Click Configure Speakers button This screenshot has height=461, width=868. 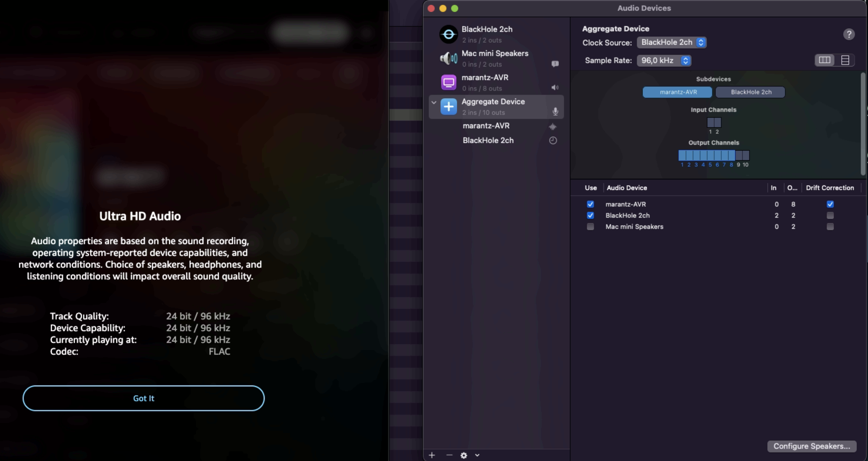pyautogui.click(x=811, y=446)
